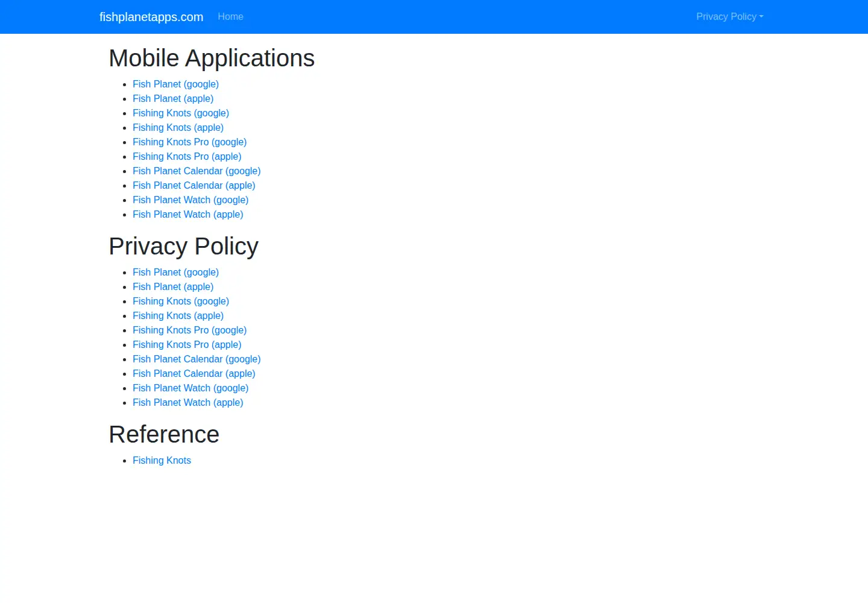Open Fishing Knots Pro (google) under Mobile Applications
Screen dimensions: 868x603
point(189,142)
